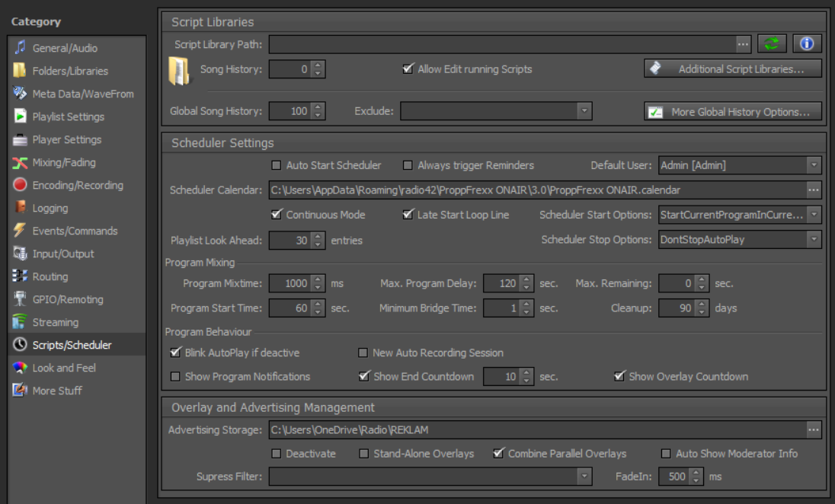Select the Mixing/Fading category icon
Viewport: 835px width, 504px height.
tap(20, 162)
